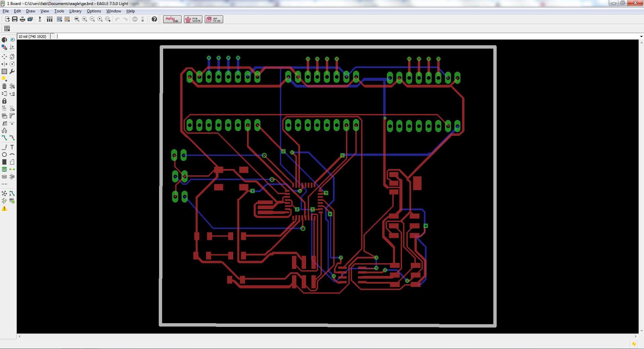Open the Options menu
The image size is (644, 349).
[94, 11]
